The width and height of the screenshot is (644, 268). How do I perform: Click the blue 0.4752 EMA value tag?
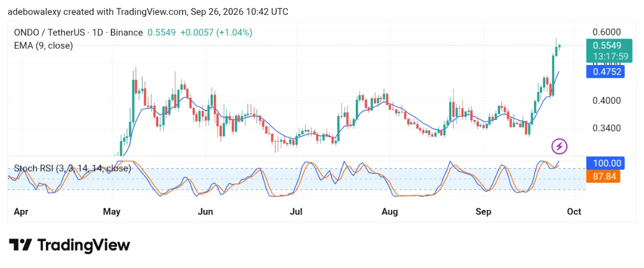(x=606, y=72)
